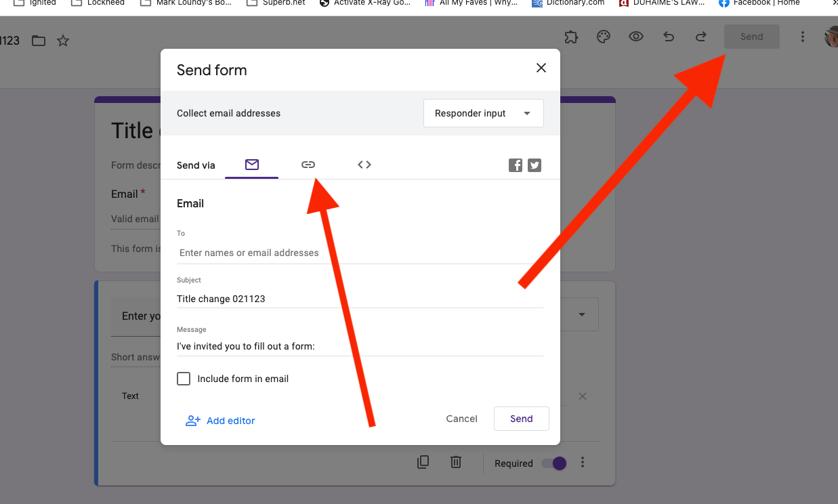This screenshot has height=504, width=838.
Task: Check Include form in email
Action: coord(184,379)
